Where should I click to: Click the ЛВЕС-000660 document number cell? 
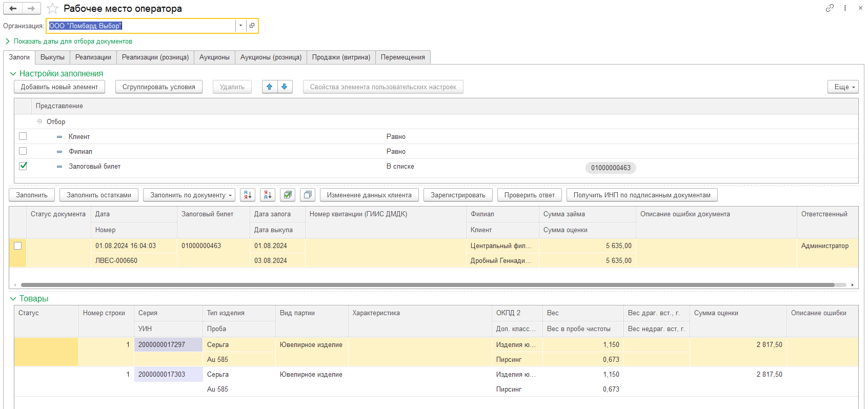pos(134,260)
